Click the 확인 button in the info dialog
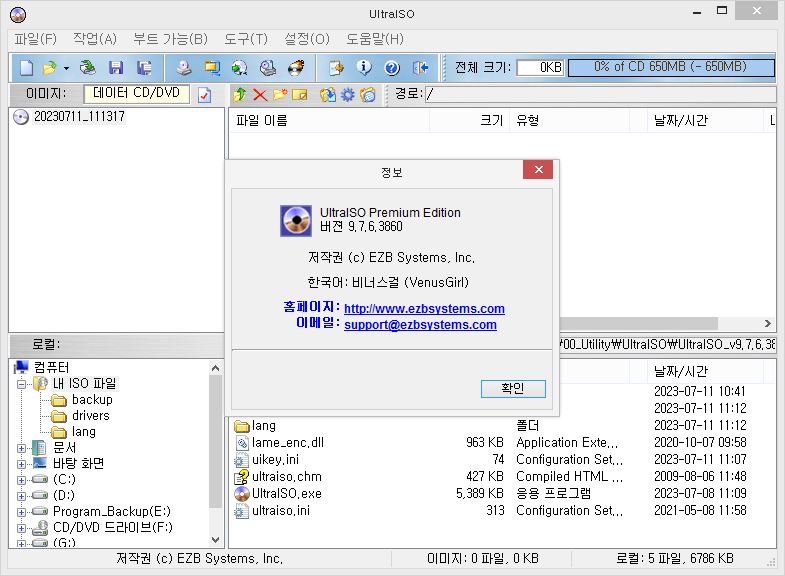The width and height of the screenshot is (785, 576). [513, 389]
